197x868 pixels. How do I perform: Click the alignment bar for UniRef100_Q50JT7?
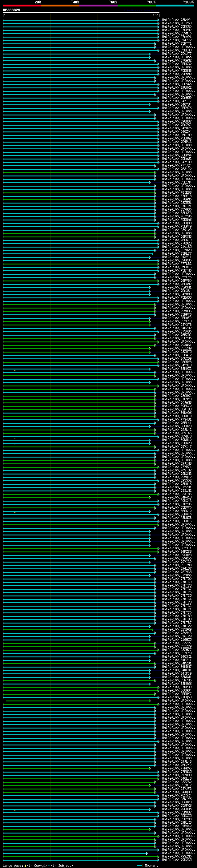(x=77, y=54)
